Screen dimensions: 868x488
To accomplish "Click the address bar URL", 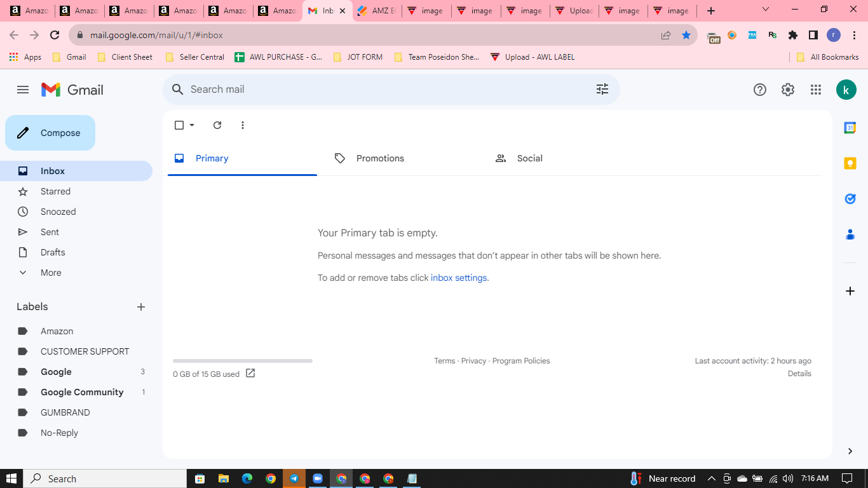I will click(x=156, y=35).
